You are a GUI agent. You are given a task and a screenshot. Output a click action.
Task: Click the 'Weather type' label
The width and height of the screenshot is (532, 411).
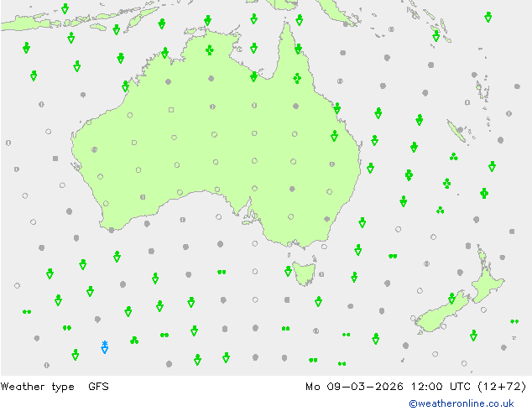click(37, 387)
